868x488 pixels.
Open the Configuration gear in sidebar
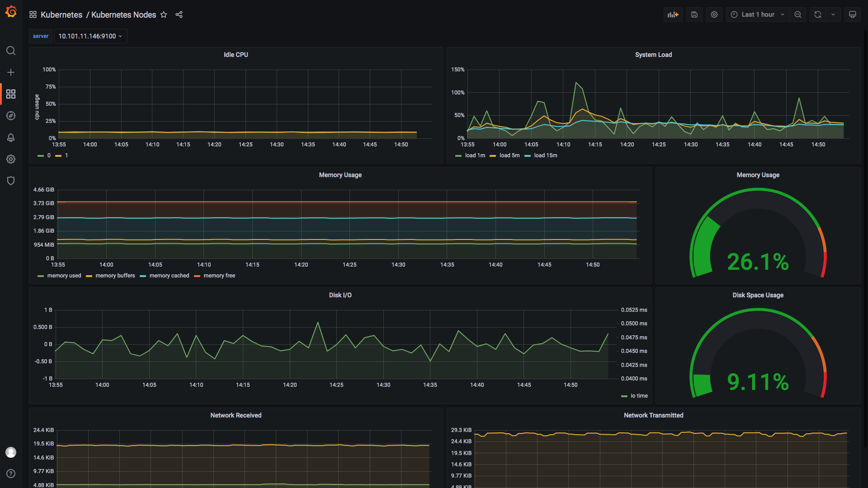coord(11,159)
